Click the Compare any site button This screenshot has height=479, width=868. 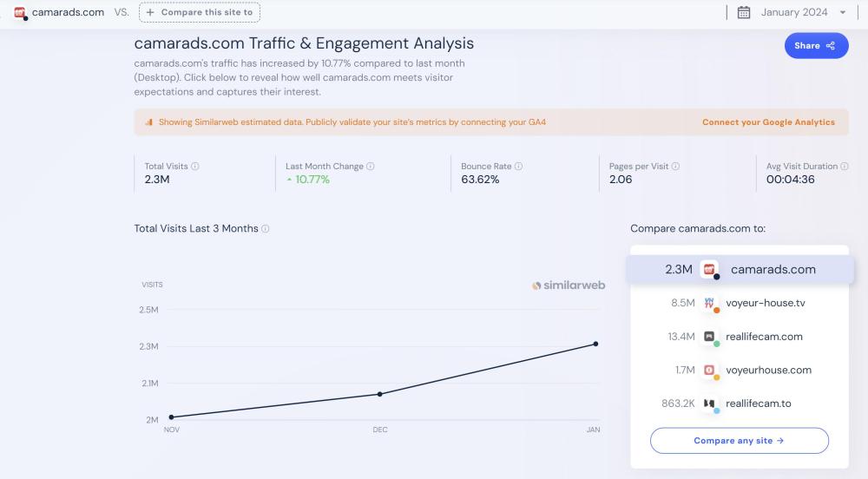(739, 441)
